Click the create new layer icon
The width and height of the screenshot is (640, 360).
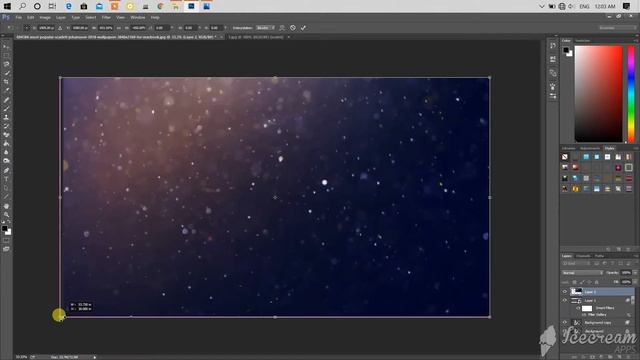[619, 357]
